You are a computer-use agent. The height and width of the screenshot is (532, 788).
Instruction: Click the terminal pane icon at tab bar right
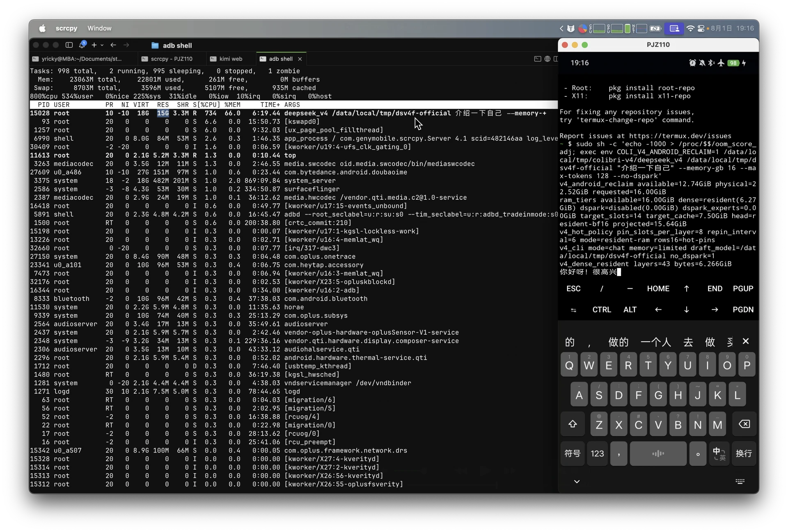click(537, 59)
